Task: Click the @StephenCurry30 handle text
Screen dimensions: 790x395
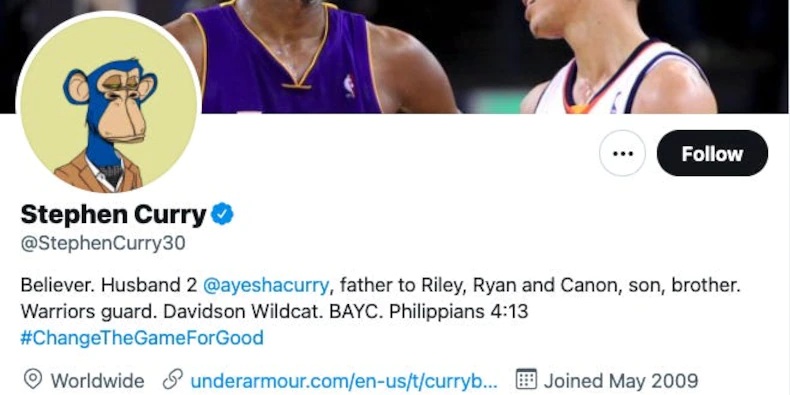Action: tap(103, 243)
